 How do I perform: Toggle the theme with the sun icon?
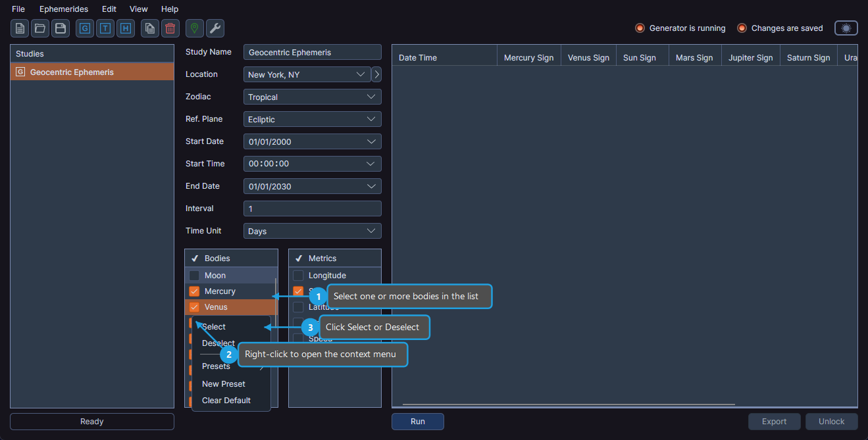(x=846, y=28)
